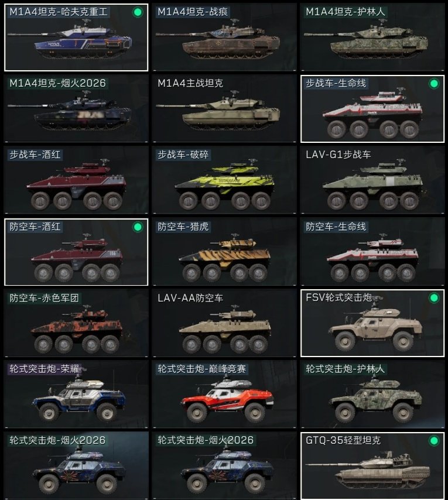Screen dimensions: 448x500
Task: Select the M1A4坦克-哈夫克重工 skin card
Action: tap(76, 37)
